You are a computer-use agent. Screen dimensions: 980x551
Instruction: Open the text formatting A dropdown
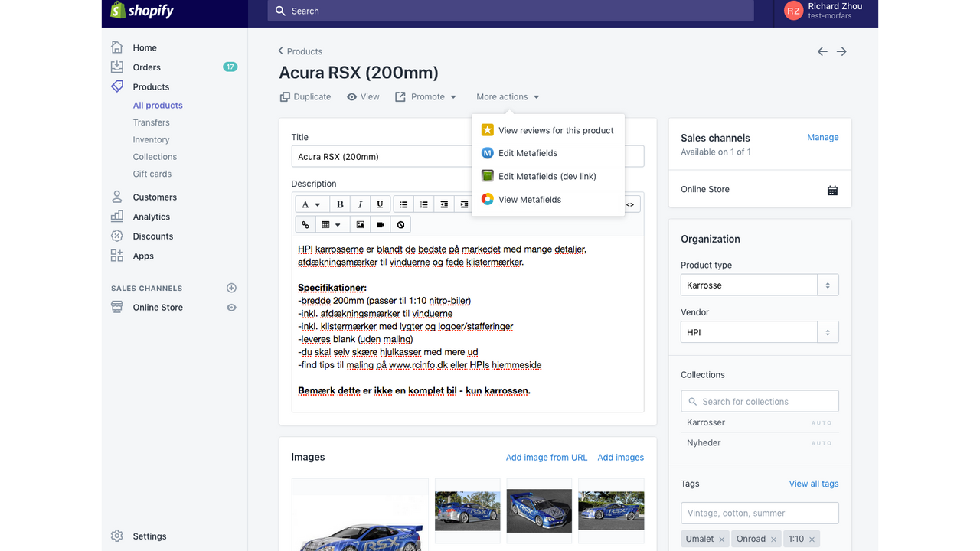(312, 204)
